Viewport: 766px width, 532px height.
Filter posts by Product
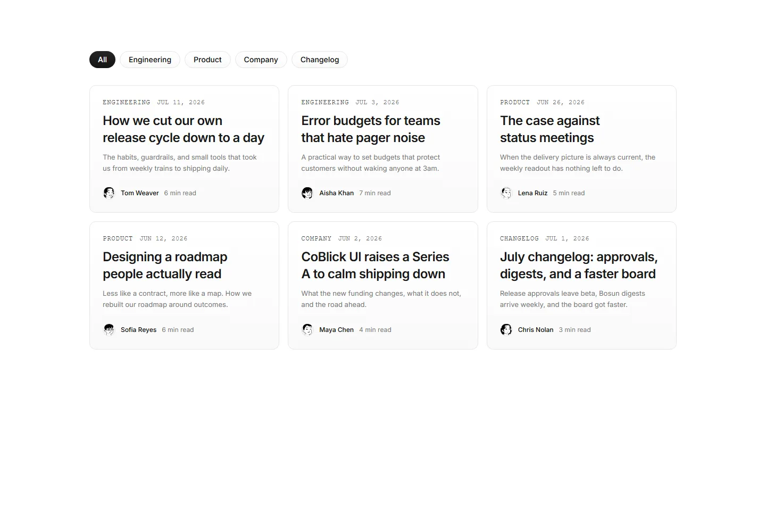[207, 60]
